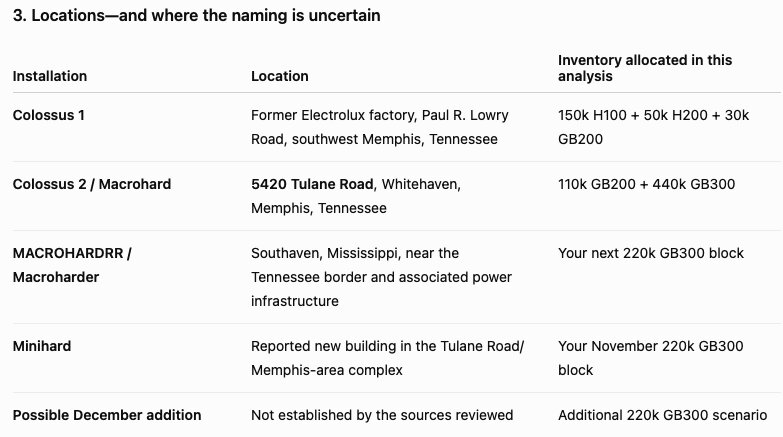Click the Minihard installation name

(42, 346)
